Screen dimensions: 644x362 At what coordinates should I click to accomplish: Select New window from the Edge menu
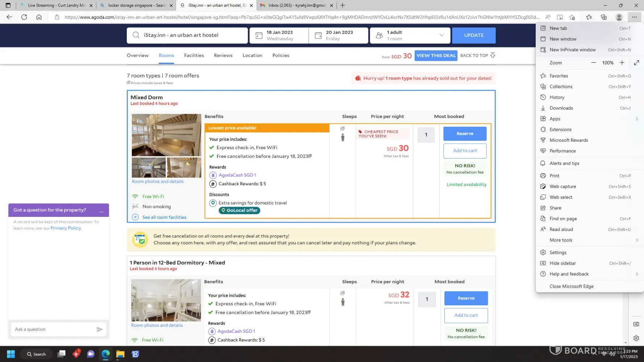589,39
